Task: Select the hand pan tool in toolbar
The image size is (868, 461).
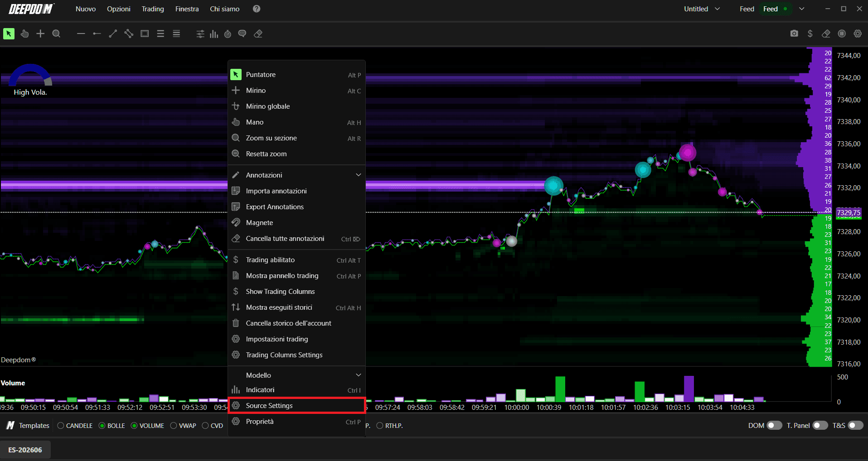Action: (24, 34)
